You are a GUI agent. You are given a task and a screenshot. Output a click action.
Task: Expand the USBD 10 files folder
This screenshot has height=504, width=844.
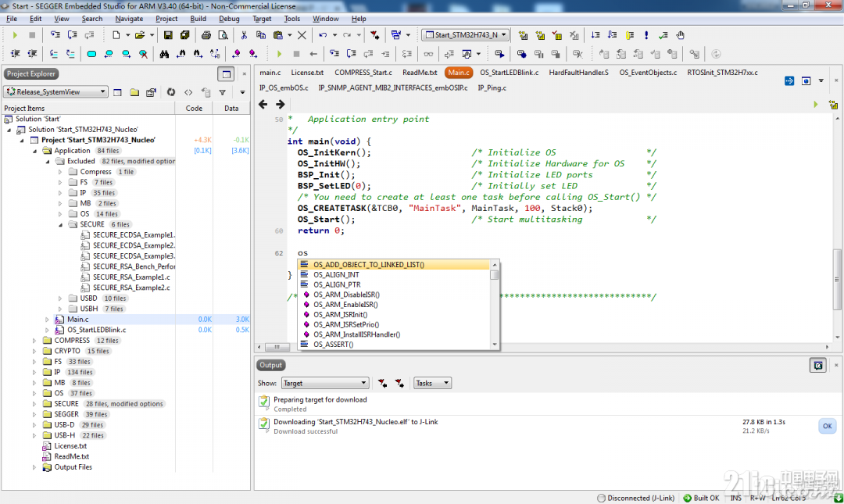[60, 298]
